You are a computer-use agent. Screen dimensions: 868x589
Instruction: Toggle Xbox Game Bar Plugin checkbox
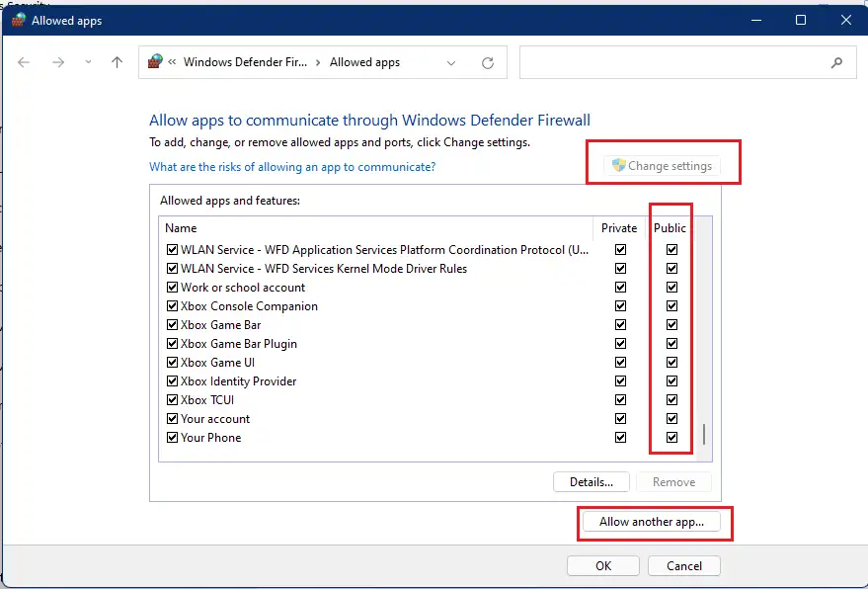(172, 344)
